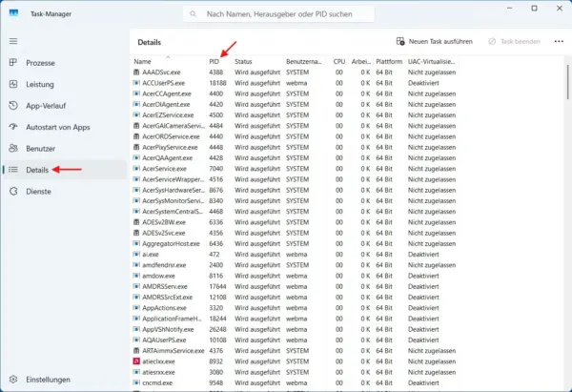Select the AppVShNotify.exe process

click(x=295, y=329)
